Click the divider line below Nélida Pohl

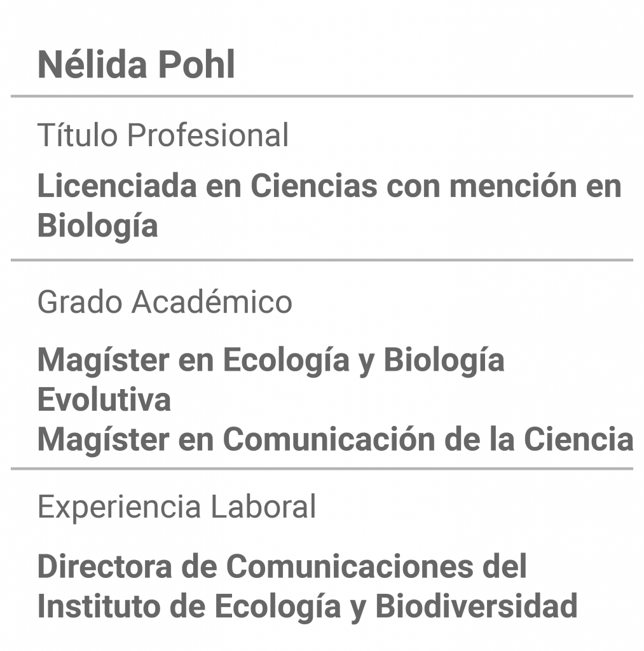(322, 97)
